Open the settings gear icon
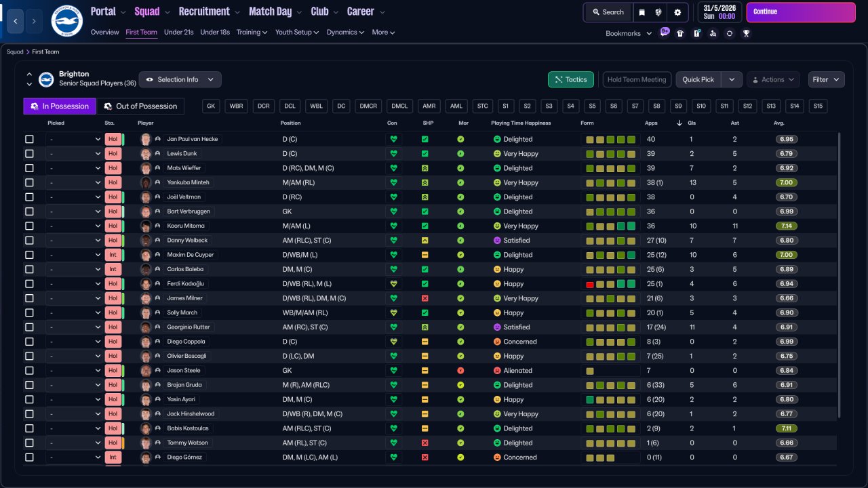This screenshot has height=488, width=868. pyautogui.click(x=677, y=12)
